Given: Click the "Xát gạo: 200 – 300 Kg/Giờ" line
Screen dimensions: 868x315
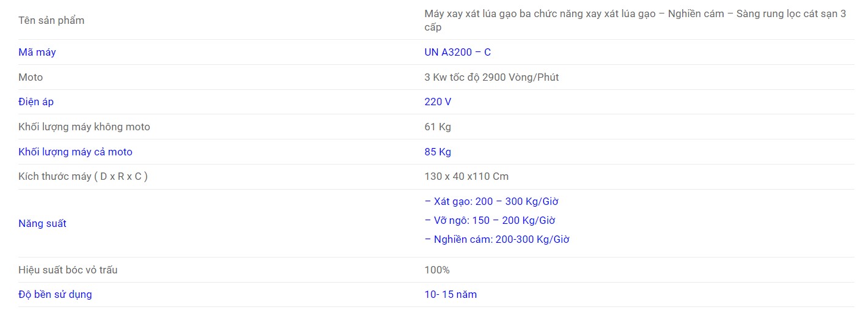Looking at the screenshot, I should pyautogui.click(x=491, y=201).
